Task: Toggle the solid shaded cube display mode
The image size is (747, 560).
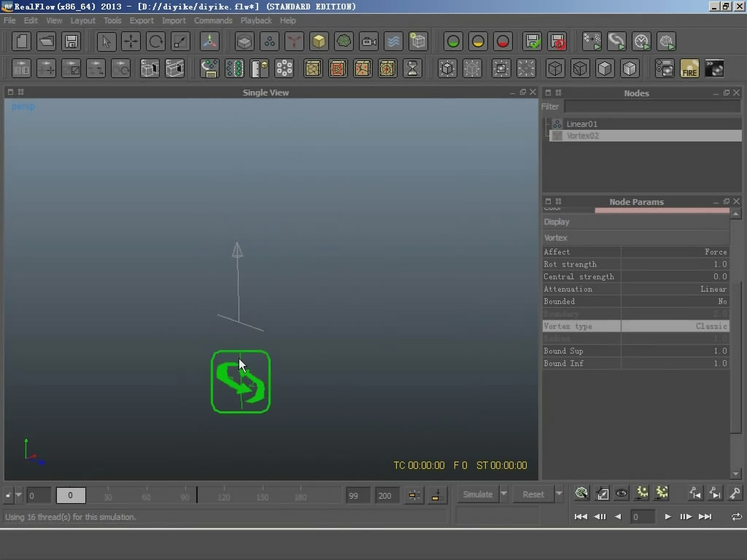Action: (x=605, y=69)
